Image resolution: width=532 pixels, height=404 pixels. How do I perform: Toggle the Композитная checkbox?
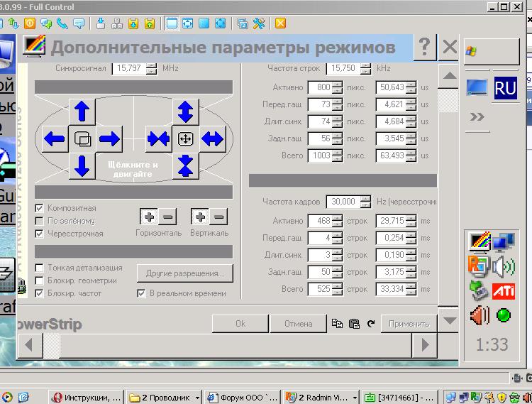coord(40,208)
